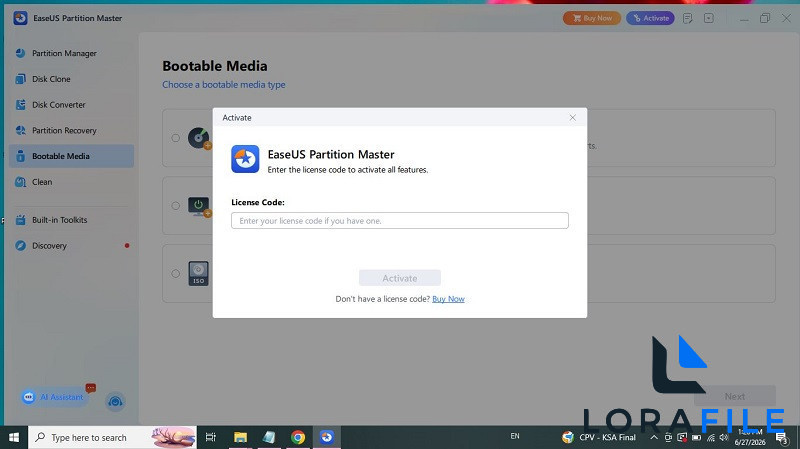Close the Activate dialog
The image size is (800, 449).
[572, 117]
